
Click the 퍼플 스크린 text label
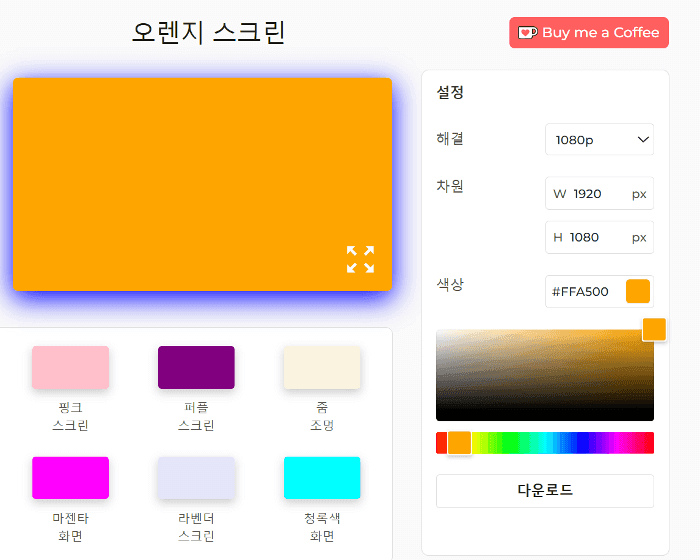point(196,416)
